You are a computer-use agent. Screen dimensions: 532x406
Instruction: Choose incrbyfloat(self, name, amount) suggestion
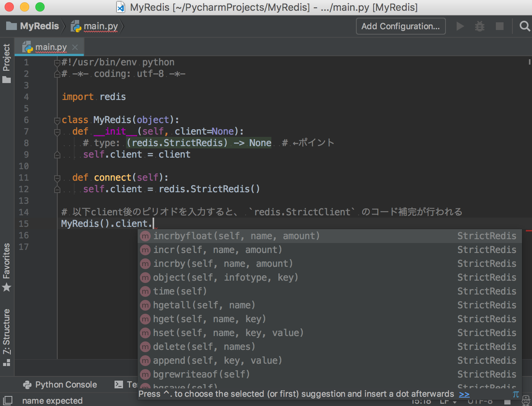(x=329, y=236)
